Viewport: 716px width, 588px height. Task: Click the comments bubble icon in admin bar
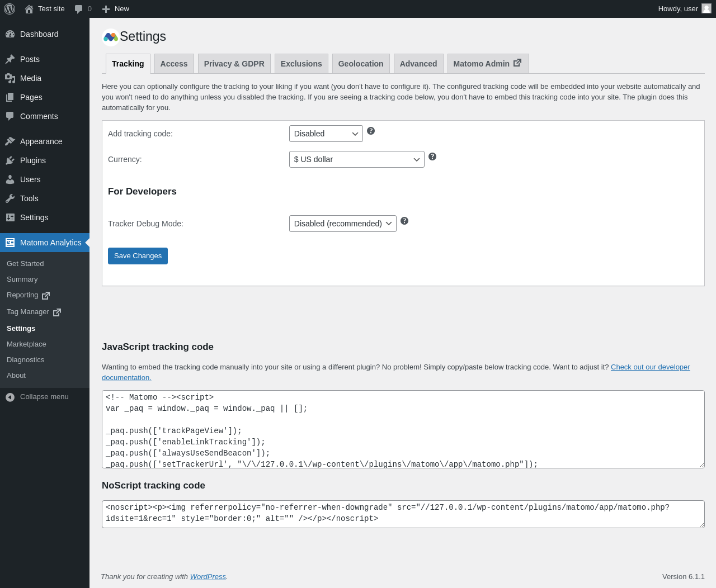pos(79,9)
